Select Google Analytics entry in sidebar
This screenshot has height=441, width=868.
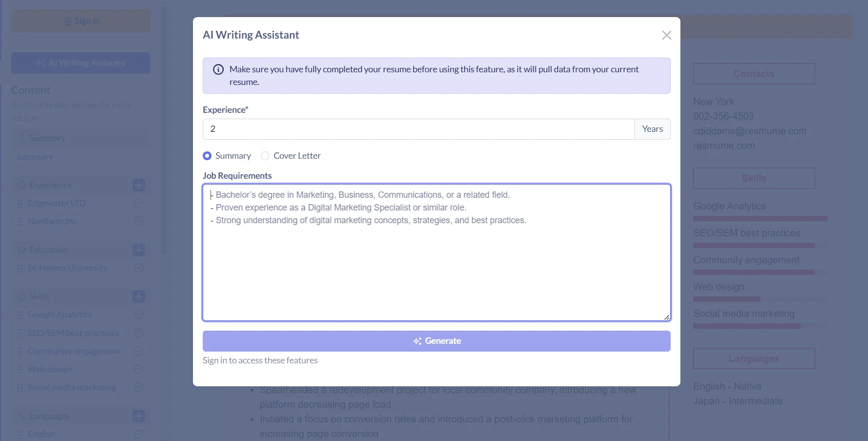(60, 315)
